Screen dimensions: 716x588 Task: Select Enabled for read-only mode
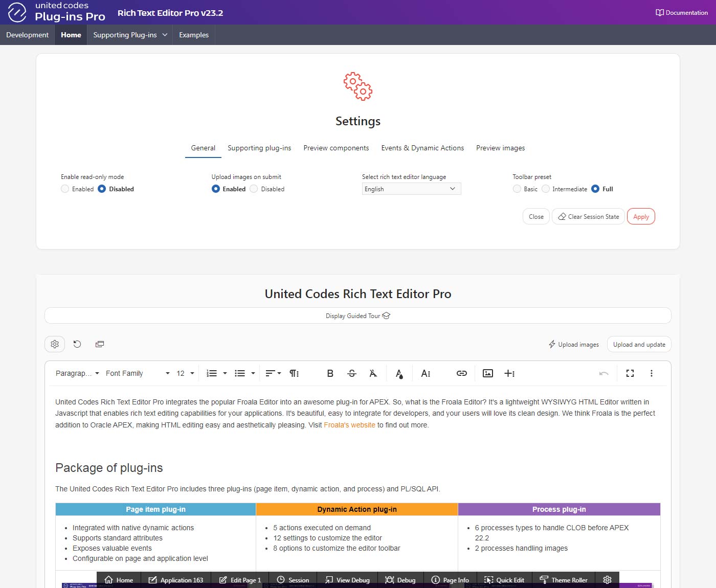coord(65,189)
